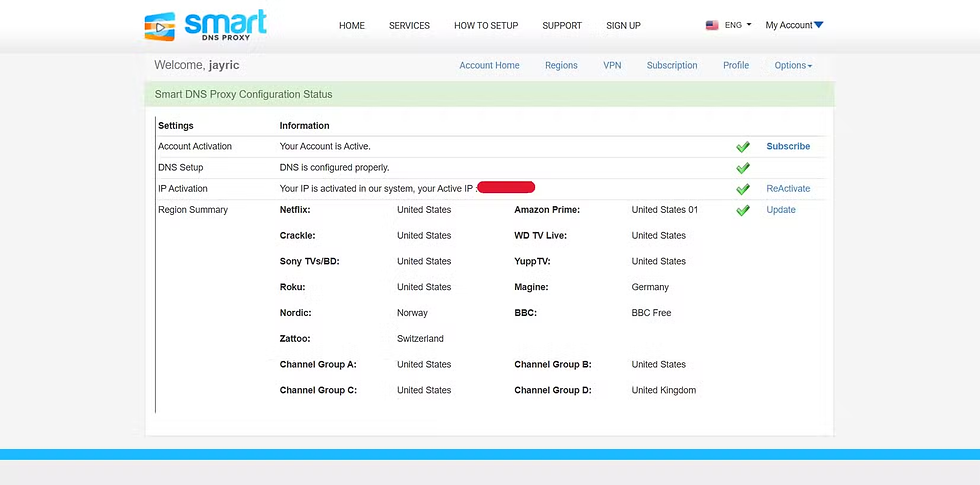
Task: Click 'Channel Group A:' label
Action: tap(318, 364)
